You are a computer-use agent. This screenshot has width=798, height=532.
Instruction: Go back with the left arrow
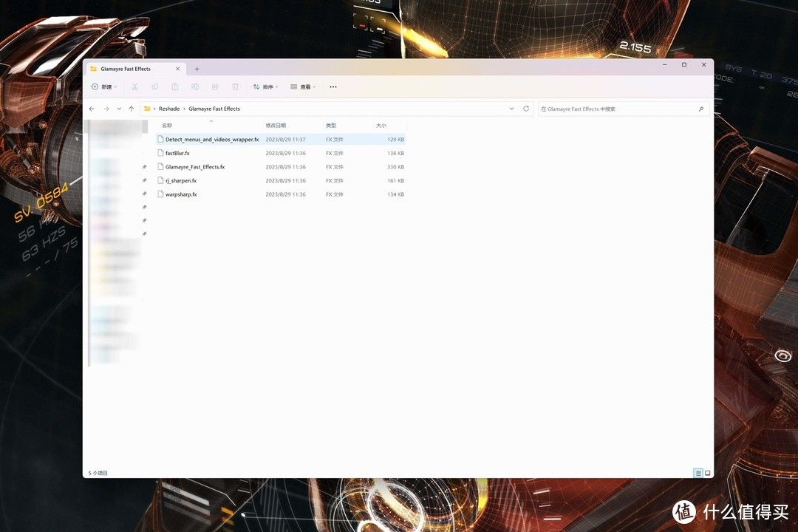tap(92, 109)
